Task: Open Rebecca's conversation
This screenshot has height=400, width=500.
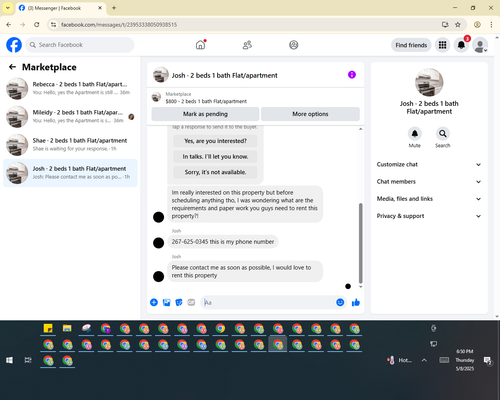Action: tap(70, 89)
